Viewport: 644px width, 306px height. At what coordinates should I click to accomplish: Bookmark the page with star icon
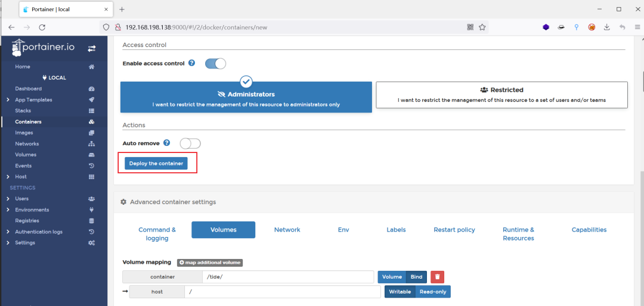point(482,27)
